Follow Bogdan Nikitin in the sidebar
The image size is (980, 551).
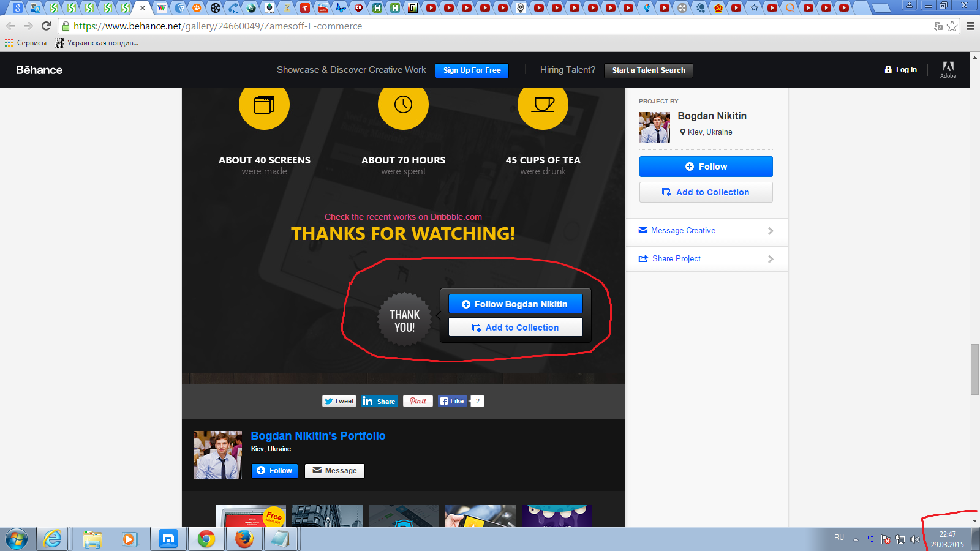tap(706, 167)
